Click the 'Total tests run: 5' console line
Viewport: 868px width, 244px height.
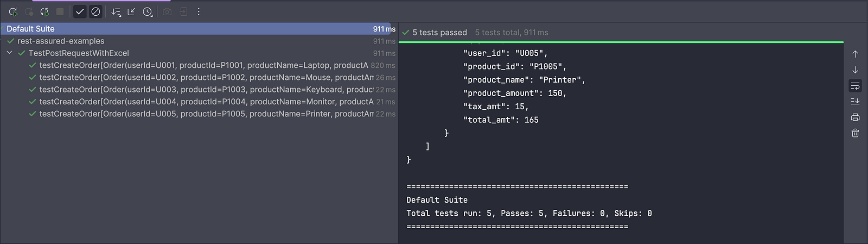[529, 214]
